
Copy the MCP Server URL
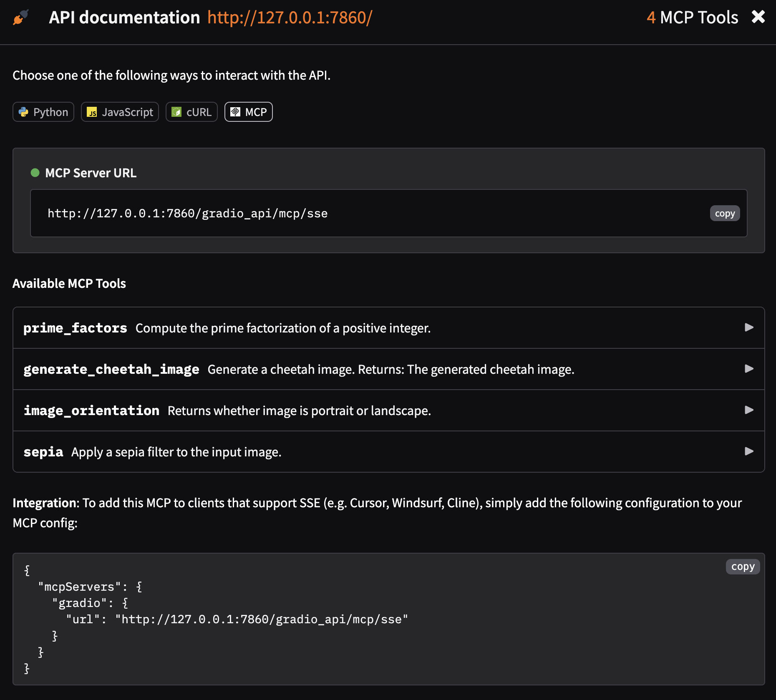click(x=724, y=214)
